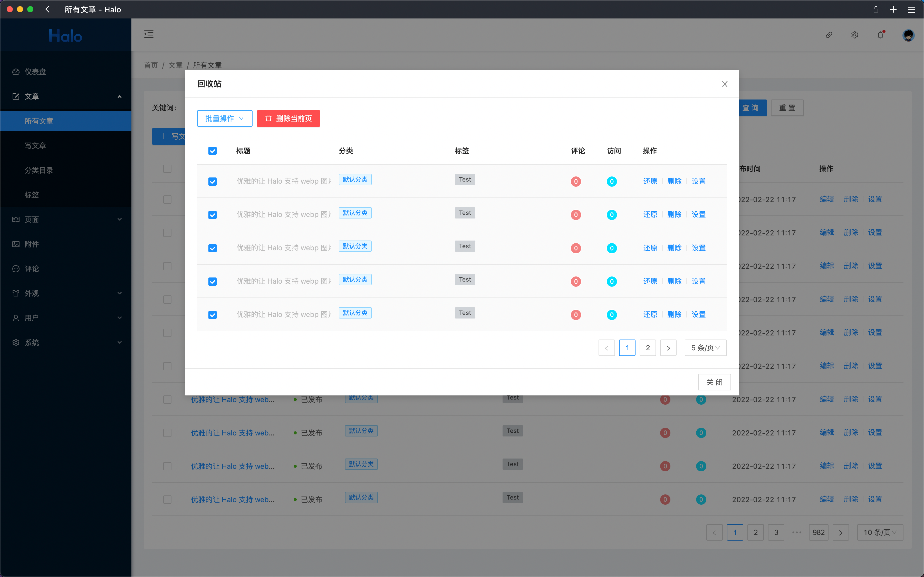
Task: Open notifications via the bell icon
Action: tap(880, 35)
